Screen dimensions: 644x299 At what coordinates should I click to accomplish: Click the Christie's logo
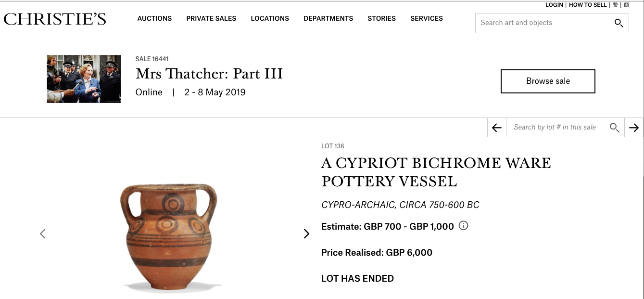(55, 19)
